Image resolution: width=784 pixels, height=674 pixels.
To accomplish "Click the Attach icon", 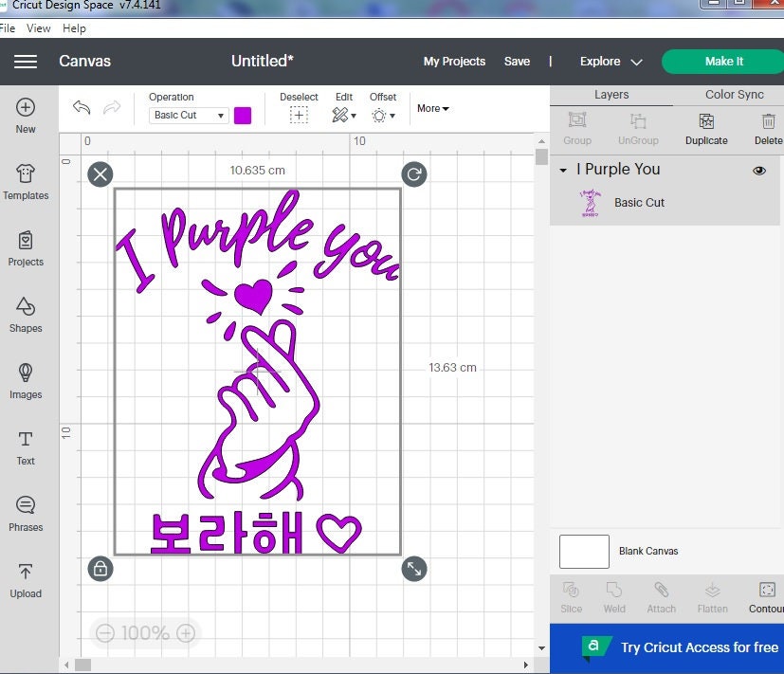I will pos(661,596).
